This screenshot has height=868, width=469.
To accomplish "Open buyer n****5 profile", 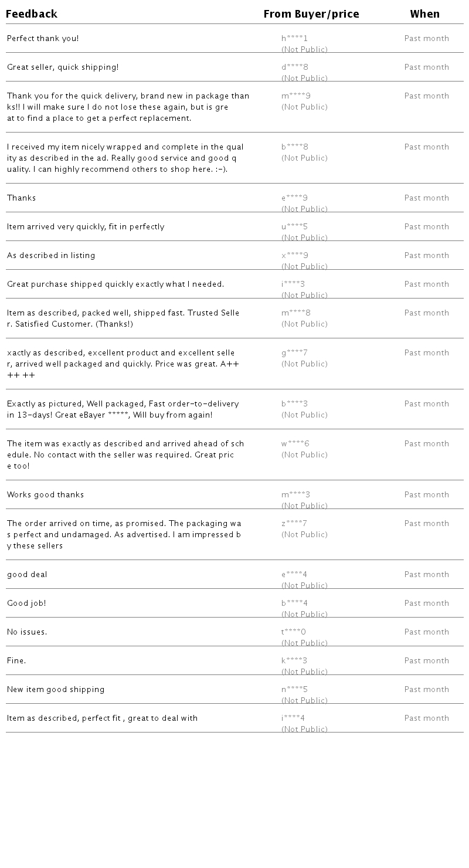I will click(x=294, y=690).
